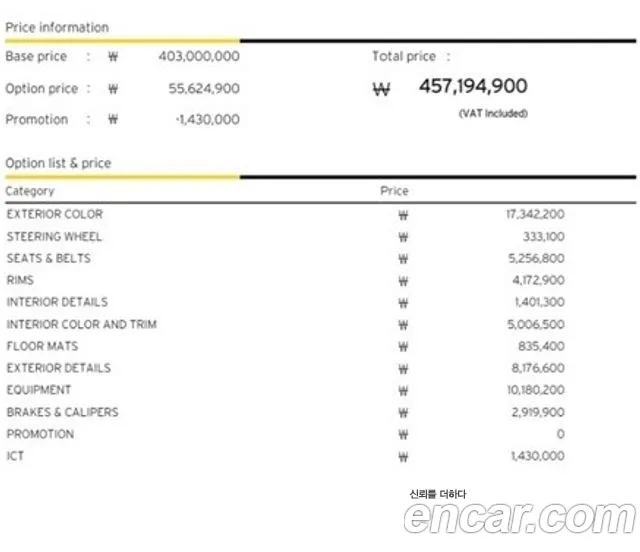Select the SEATS & BELTS row

[48, 258]
